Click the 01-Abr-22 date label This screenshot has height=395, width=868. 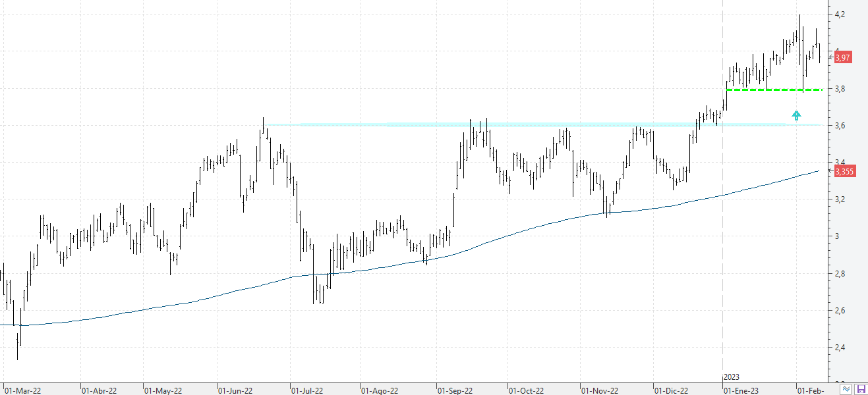99,390
